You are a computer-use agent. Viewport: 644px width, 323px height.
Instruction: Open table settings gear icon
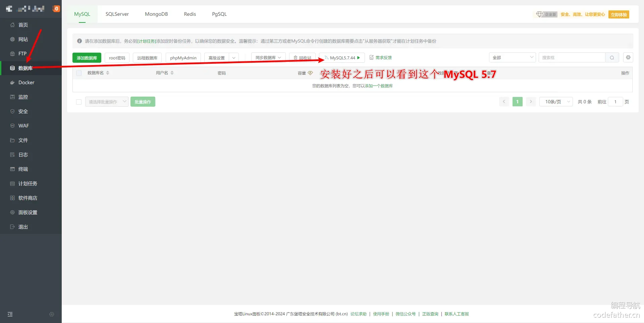(x=628, y=58)
